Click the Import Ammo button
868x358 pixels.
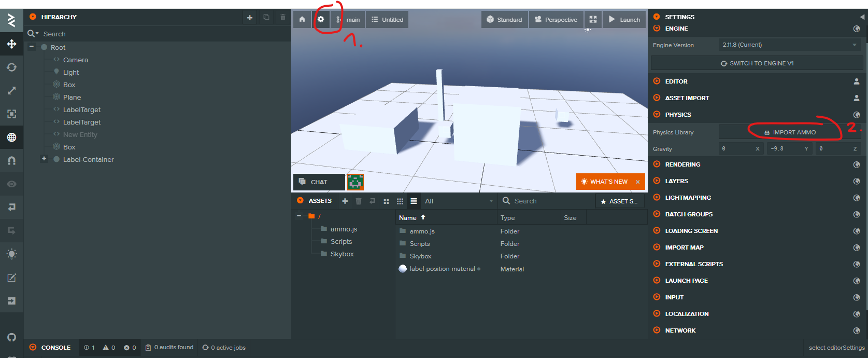(x=790, y=132)
